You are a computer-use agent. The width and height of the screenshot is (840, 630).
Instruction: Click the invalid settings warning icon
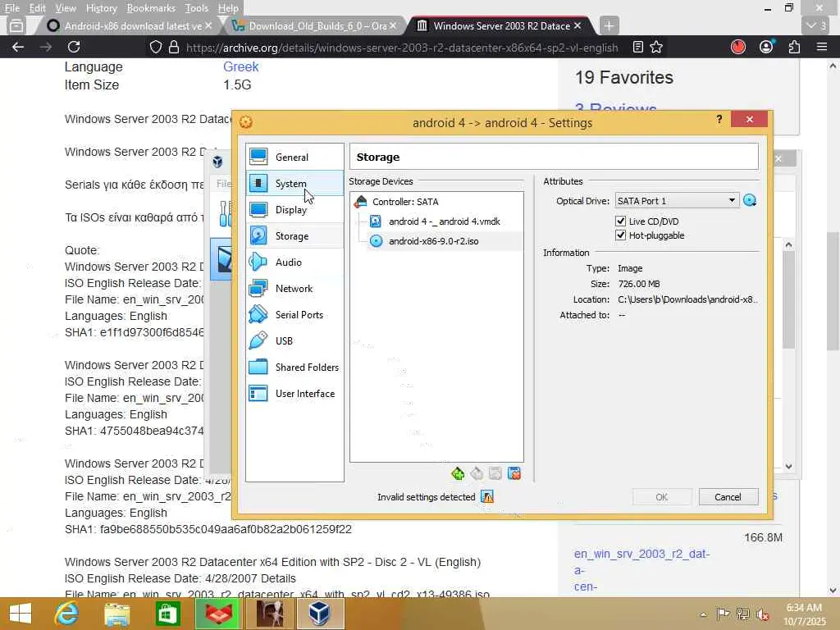487,497
